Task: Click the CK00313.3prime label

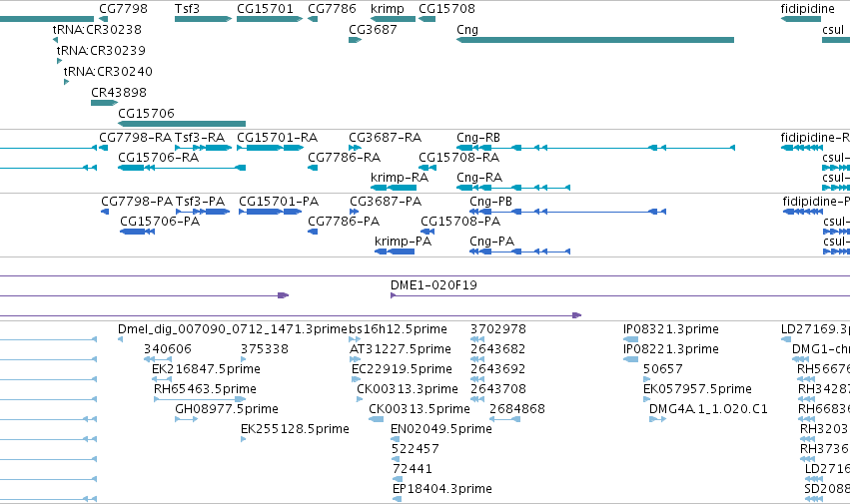Action: coord(408,389)
